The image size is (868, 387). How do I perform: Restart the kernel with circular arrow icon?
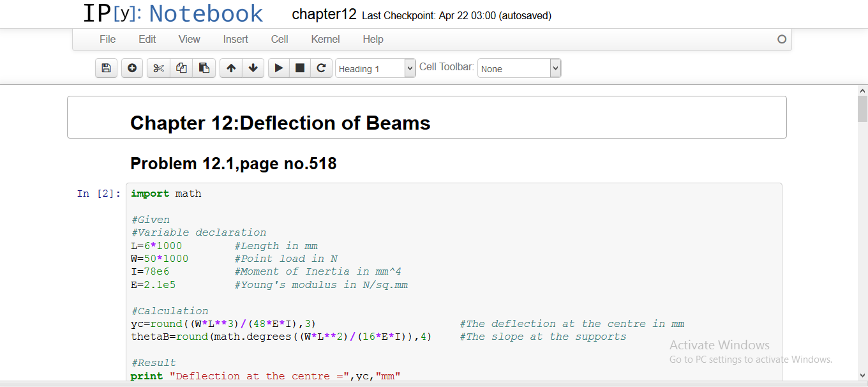321,68
